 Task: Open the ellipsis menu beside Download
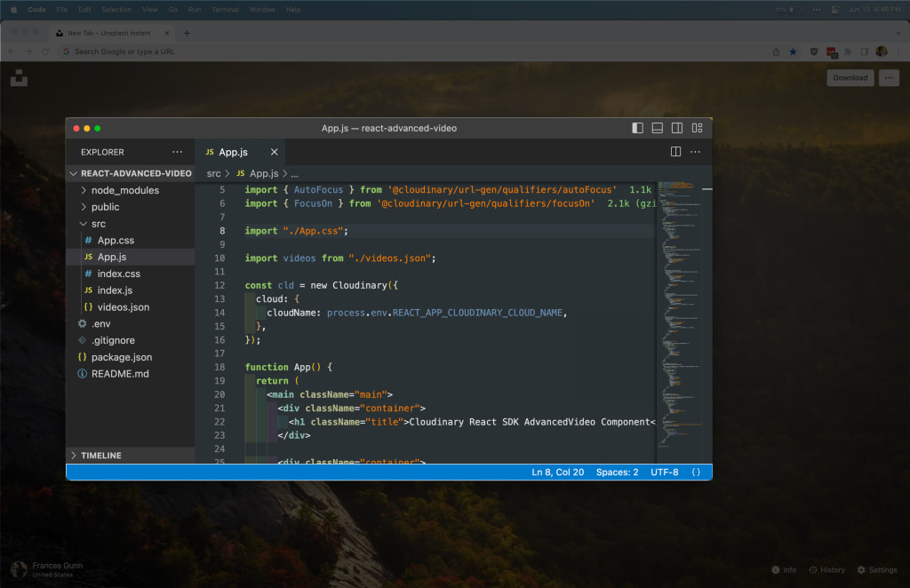pyautogui.click(x=889, y=77)
